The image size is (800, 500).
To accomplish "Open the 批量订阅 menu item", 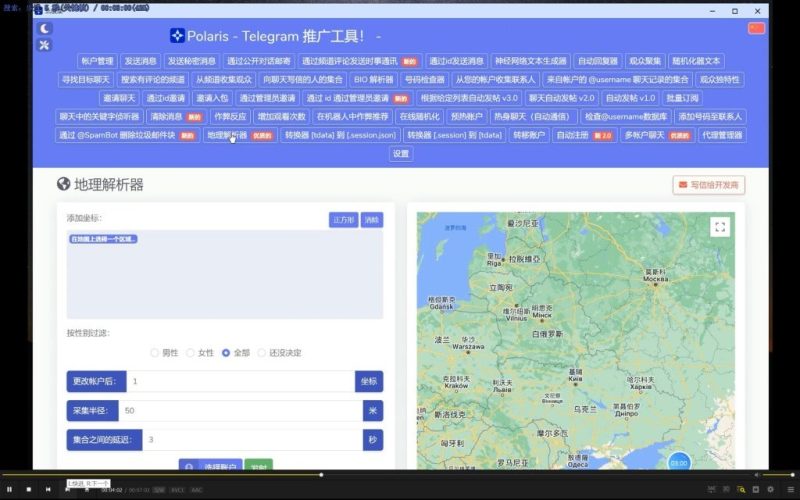I will (683, 98).
